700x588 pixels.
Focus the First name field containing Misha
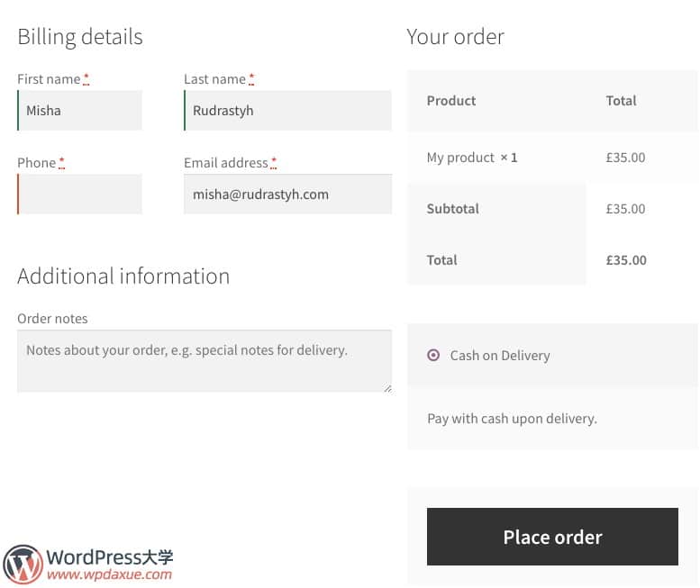[79, 111]
